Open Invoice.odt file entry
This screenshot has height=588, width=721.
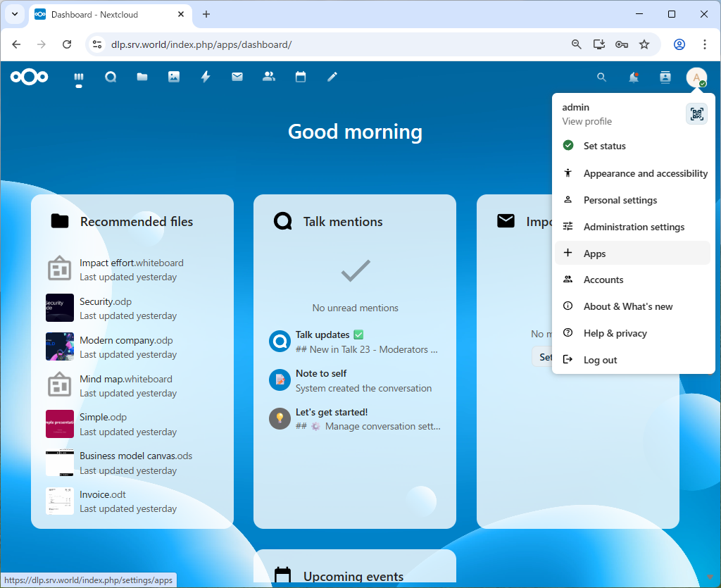132,501
